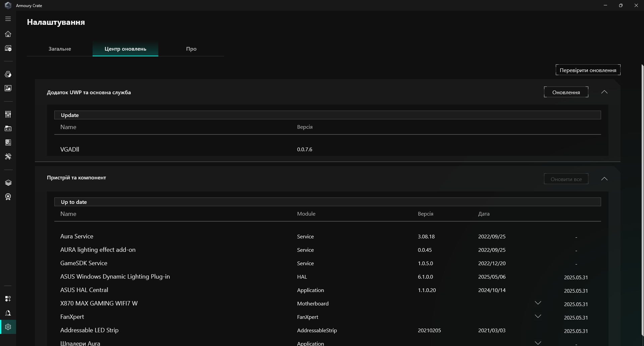644x346 pixels.
Task: Click the Motherboard module cell
Action: click(x=313, y=304)
